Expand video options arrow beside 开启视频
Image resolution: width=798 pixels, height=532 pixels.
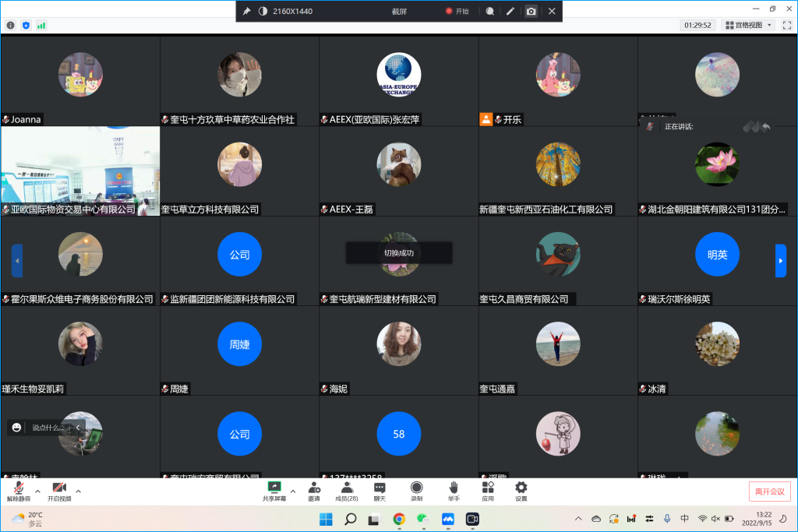(x=78, y=491)
